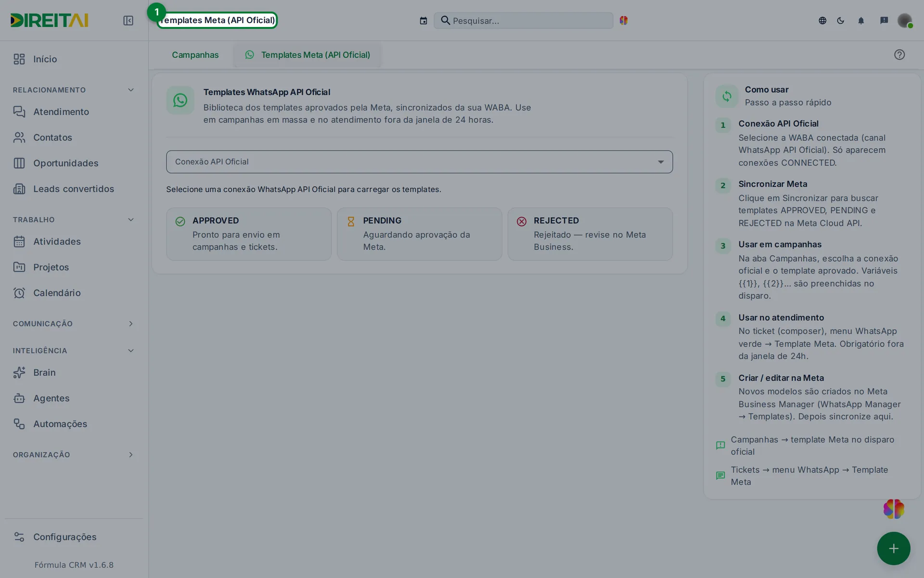Click the PENDING status card
This screenshot has height=578, width=924.
tap(419, 234)
